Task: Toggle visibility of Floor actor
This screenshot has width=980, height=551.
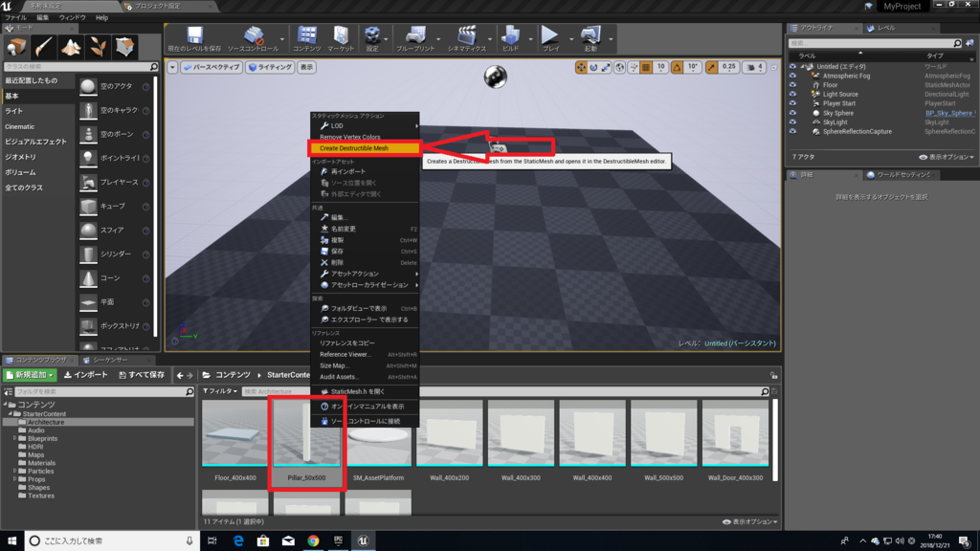Action: point(792,85)
